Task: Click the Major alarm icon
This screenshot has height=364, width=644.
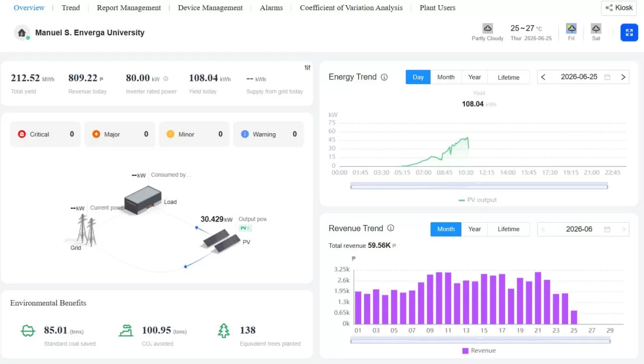Action: [x=96, y=134]
